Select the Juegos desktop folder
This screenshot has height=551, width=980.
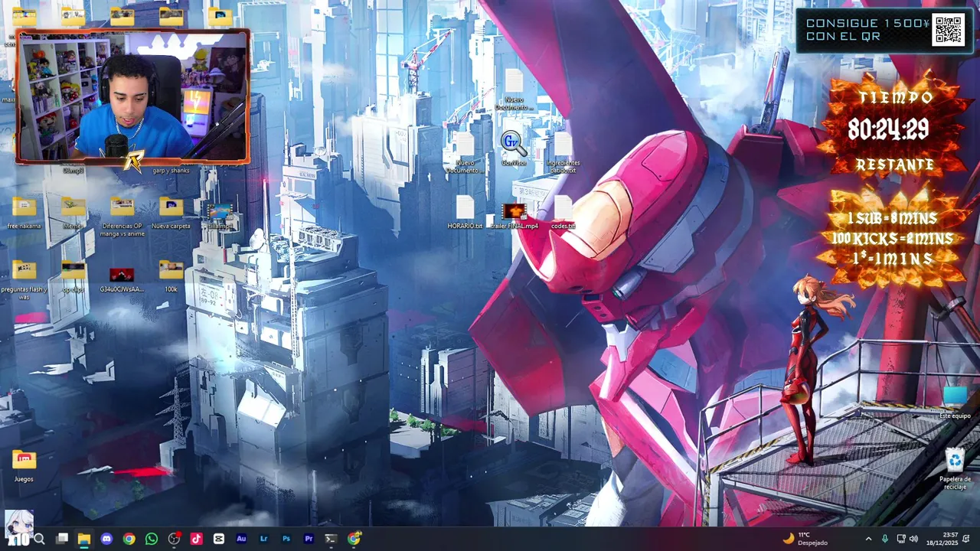tap(24, 466)
